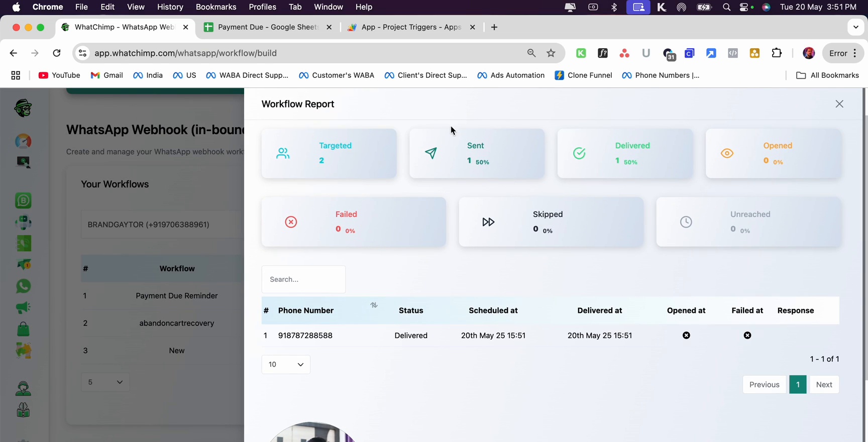Screen dimensions: 868x442
Task: Open the Chrome extensions puzzle icon
Action: 777,53
